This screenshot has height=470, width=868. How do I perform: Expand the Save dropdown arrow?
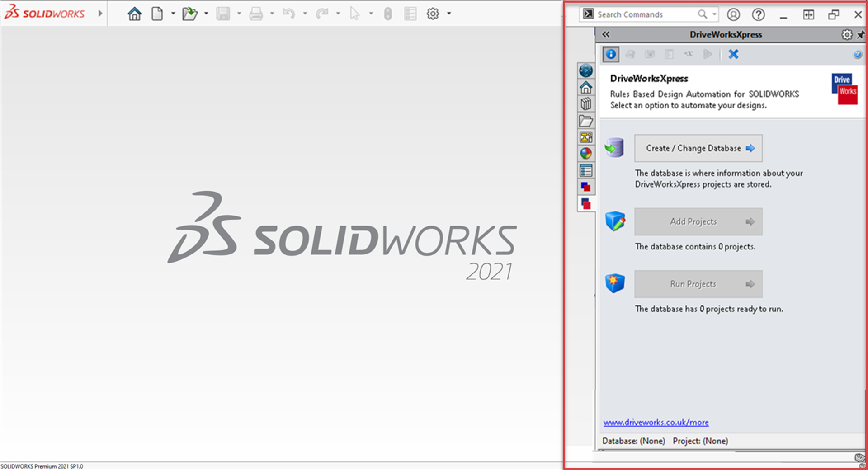[x=239, y=14]
